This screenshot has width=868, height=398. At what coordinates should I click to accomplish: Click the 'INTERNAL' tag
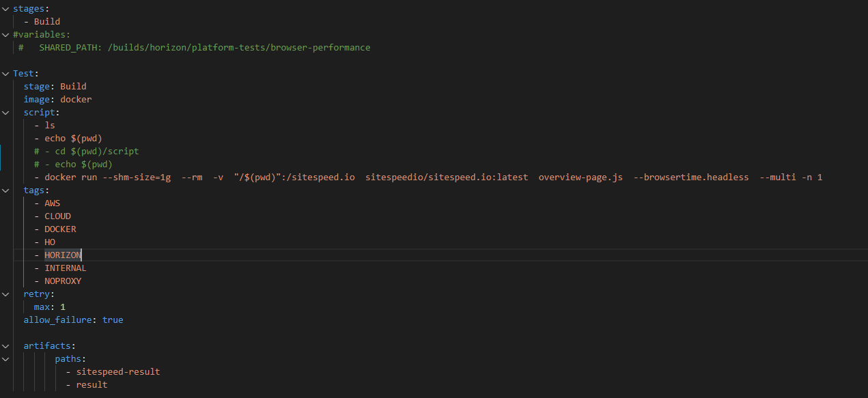tap(66, 268)
